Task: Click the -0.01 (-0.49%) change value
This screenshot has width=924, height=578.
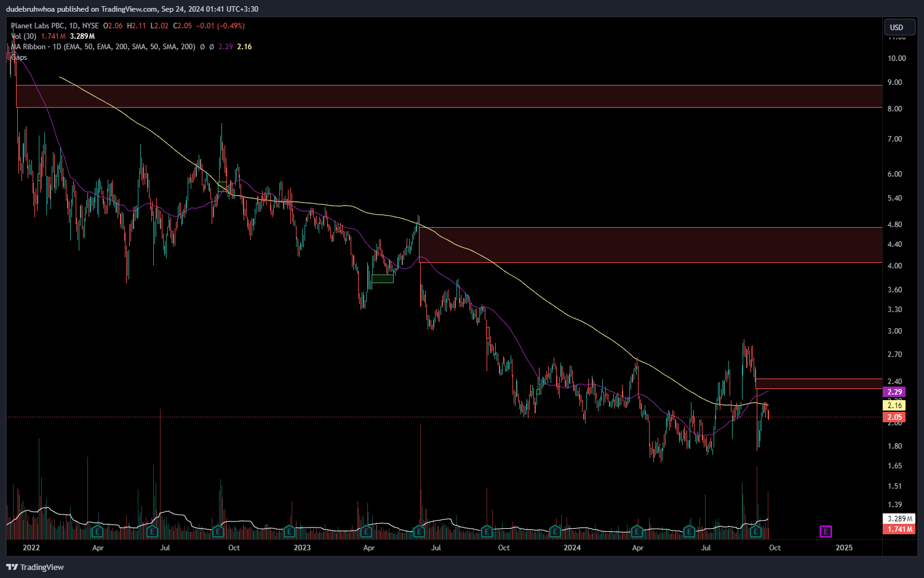Action: 220,26
